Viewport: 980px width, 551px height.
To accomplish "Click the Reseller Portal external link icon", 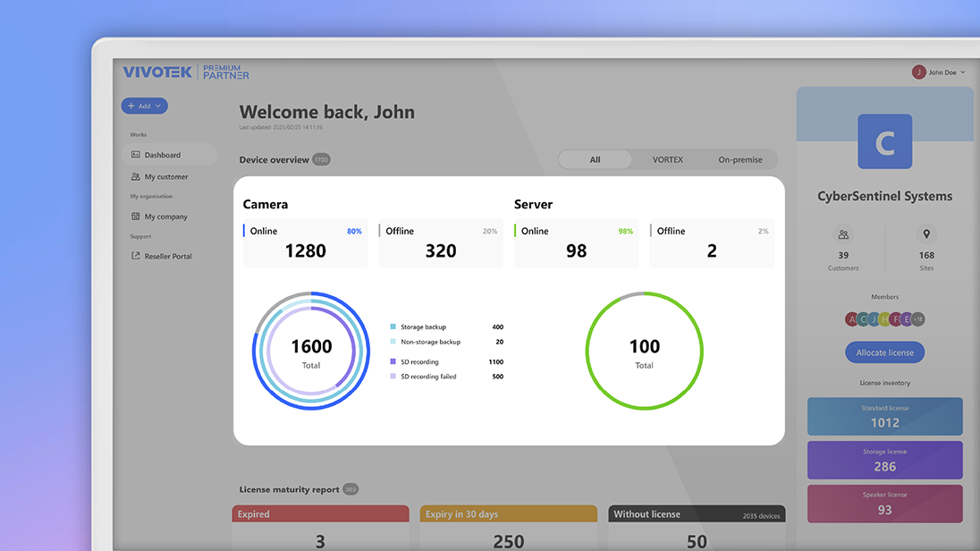I will coord(136,257).
